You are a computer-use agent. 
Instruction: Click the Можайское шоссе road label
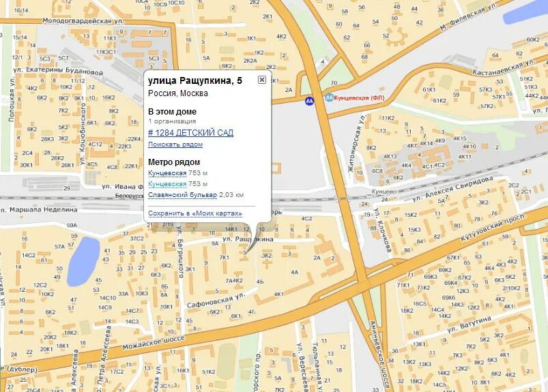coord(154,342)
